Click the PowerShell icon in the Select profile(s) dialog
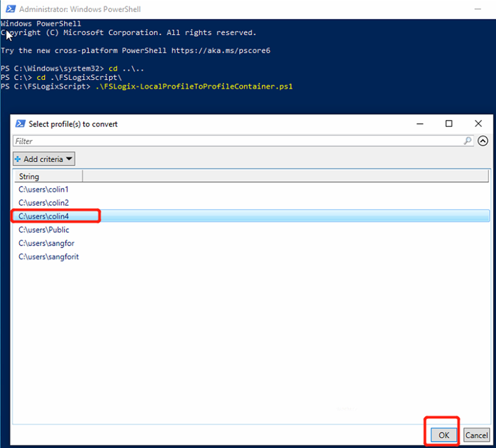The image size is (496, 448). point(20,124)
